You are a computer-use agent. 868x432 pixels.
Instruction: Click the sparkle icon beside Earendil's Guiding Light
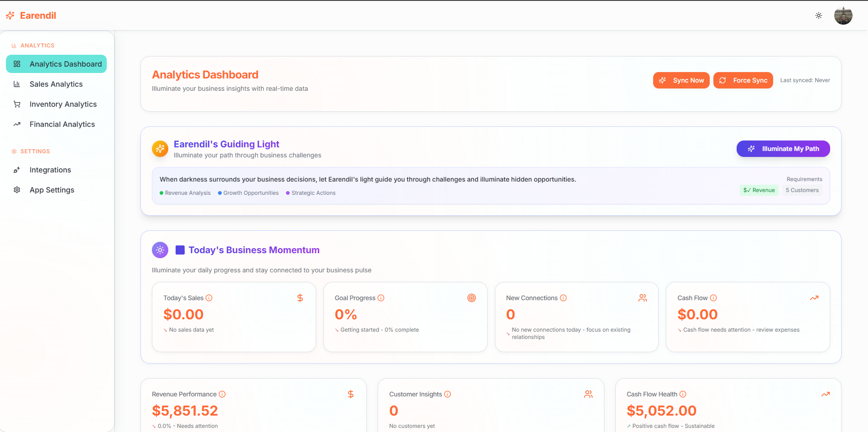(x=160, y=149)
